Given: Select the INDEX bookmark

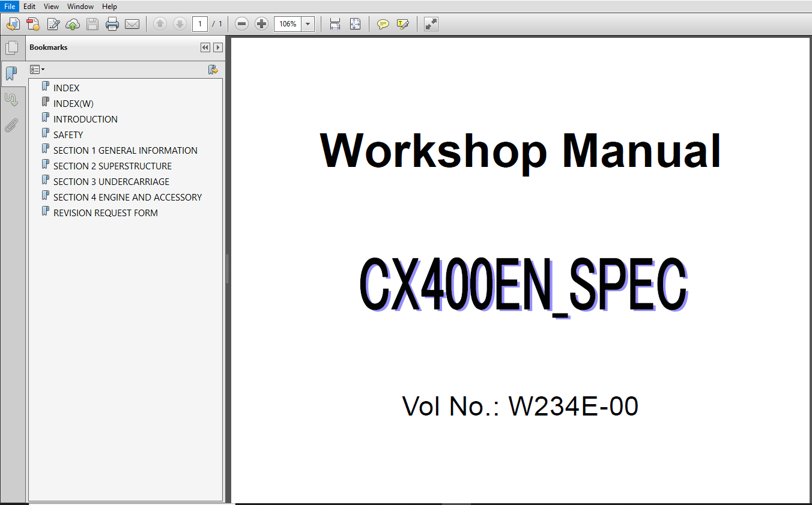Looking at the screenshot, I should pyautogui.click(x=66, y=88).
